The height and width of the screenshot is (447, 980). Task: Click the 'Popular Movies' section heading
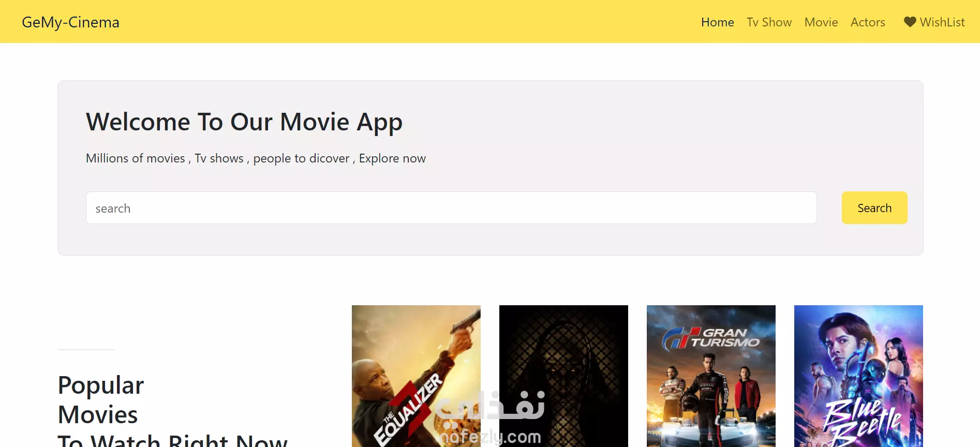click(172, 410)
